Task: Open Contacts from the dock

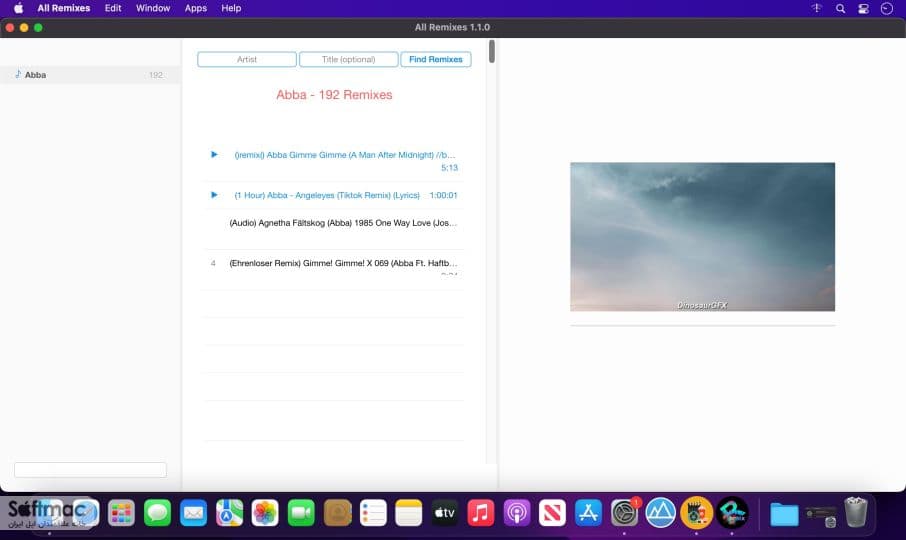Action: (337, 512)
